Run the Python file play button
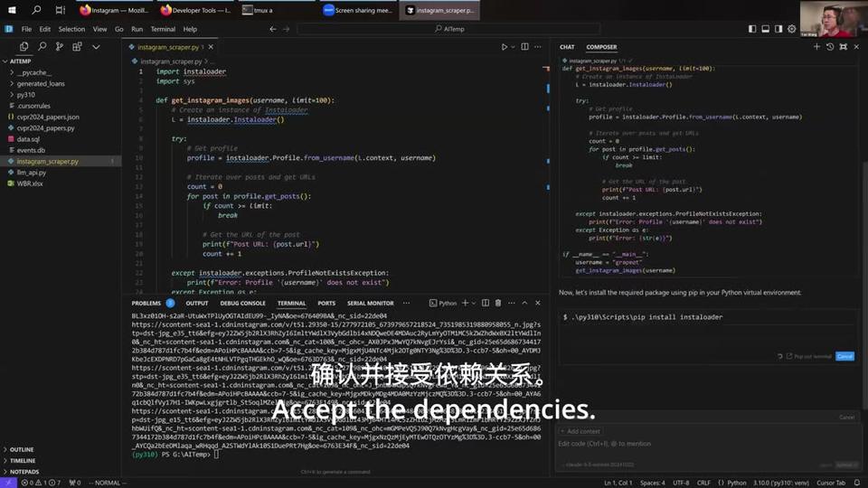This screenshot has height=488, width=868. [x=505, y=47]
